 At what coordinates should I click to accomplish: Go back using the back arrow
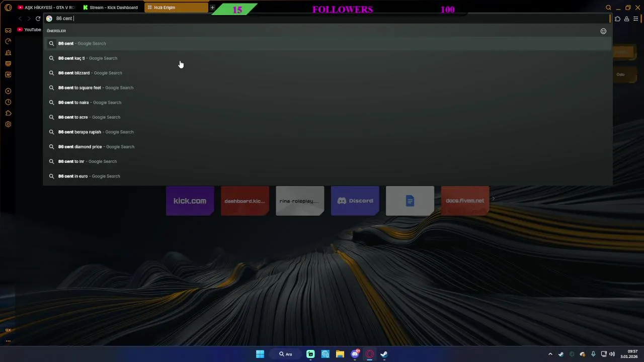point(20,19)
